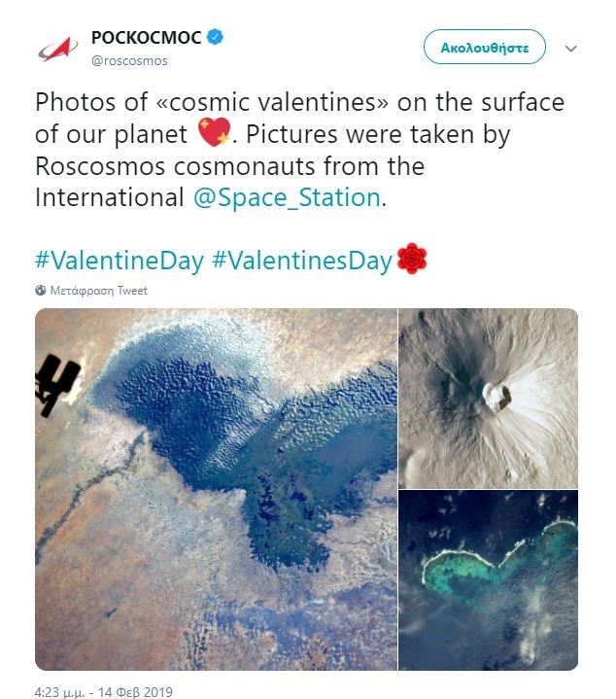
Task: Click the space station silhouette in photo
Action: pyautogui.click(x=58, y=386)
